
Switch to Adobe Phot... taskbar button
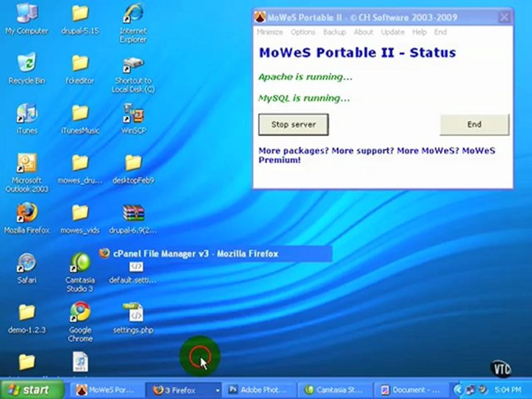[258, 390]
